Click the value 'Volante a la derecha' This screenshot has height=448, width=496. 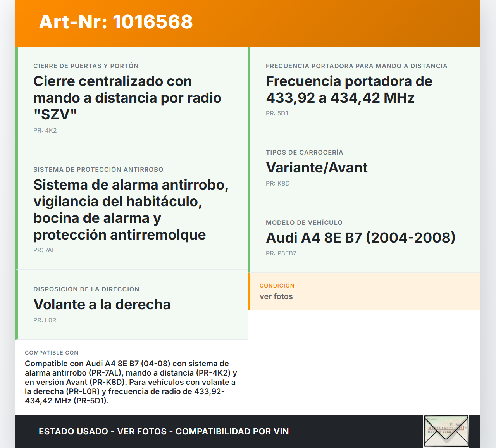[x=102, y=305]
